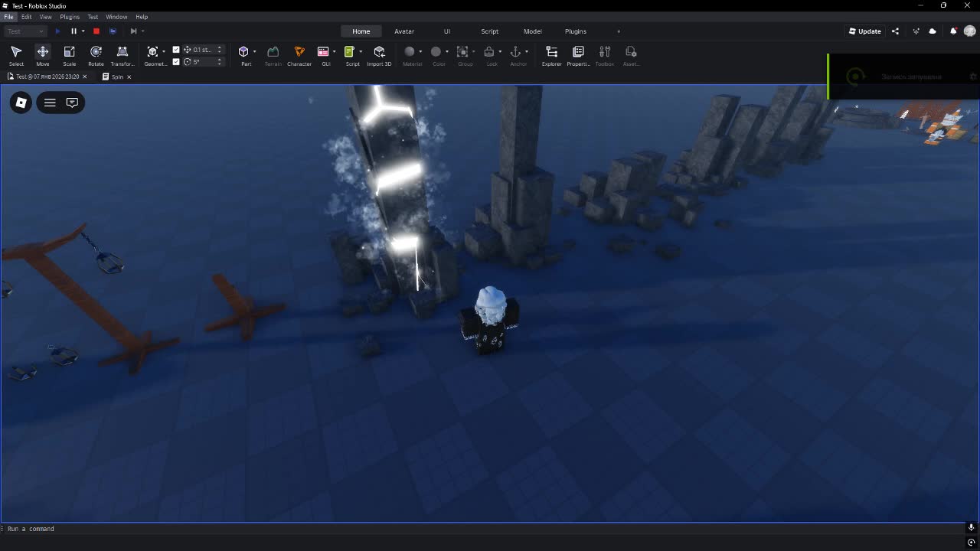Expand the pause button dropdown arrow
Image resolution: width=980 pixels, height=551 pixels.
point(83,31)
